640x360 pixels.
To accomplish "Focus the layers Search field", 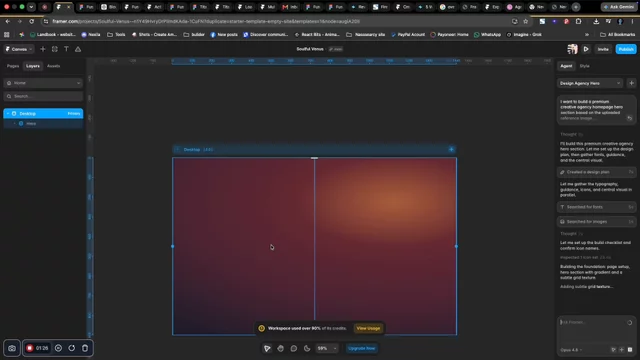I will [x=43, y=96].
